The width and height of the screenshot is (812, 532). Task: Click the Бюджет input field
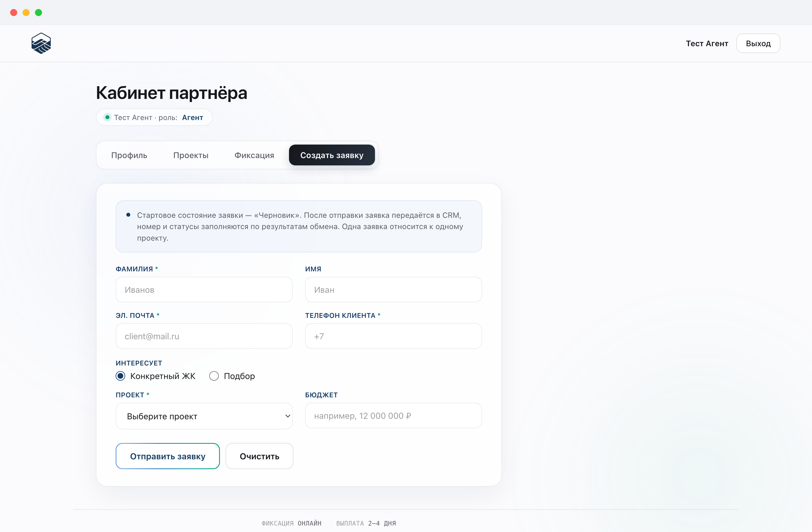[x=393, y=415]
